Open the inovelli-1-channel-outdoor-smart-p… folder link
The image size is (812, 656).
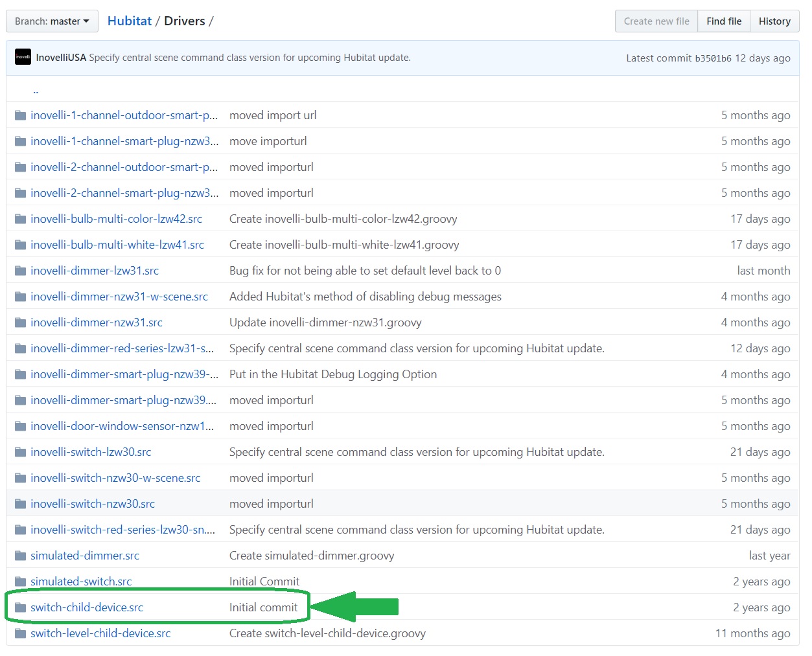tap(124, 115)
